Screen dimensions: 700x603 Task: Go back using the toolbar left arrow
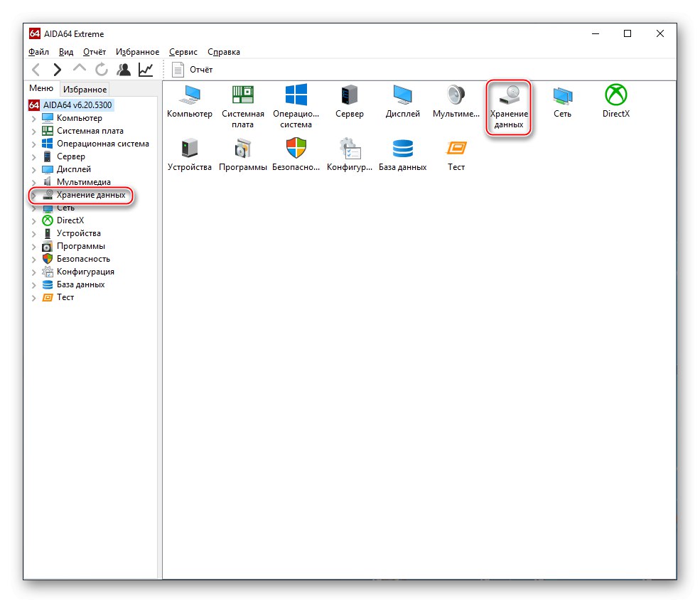tap(36, 70)
